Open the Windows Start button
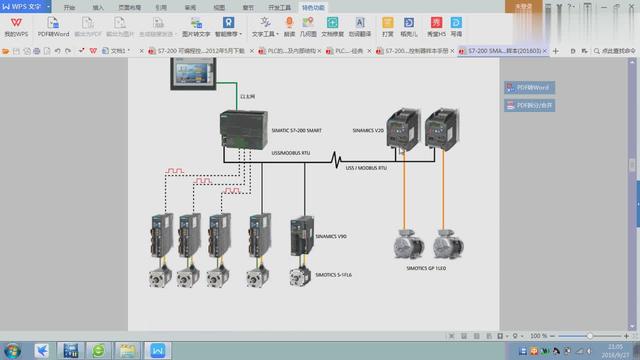 (13, 351)
